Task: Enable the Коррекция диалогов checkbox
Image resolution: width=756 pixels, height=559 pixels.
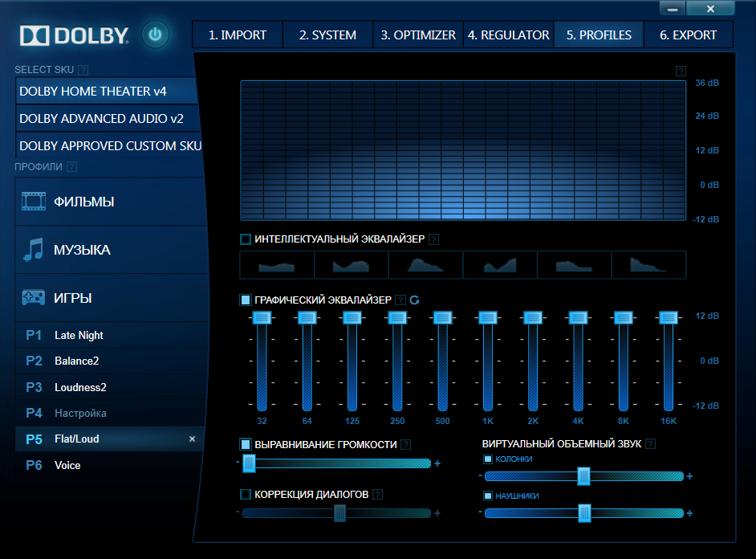Action: 246,495
